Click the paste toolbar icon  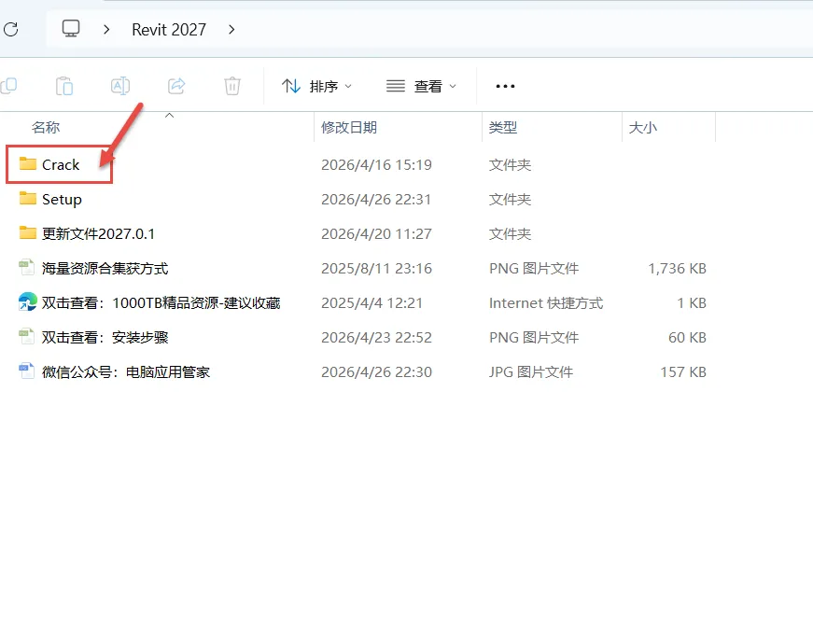tap(64, 86)
